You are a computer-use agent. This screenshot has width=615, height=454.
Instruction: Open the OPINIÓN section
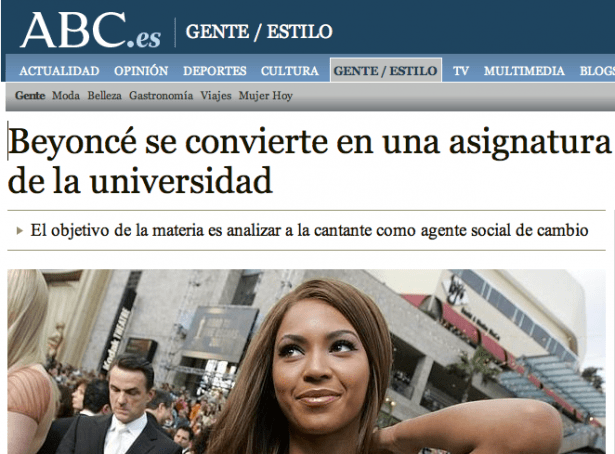tap(141, 71)
